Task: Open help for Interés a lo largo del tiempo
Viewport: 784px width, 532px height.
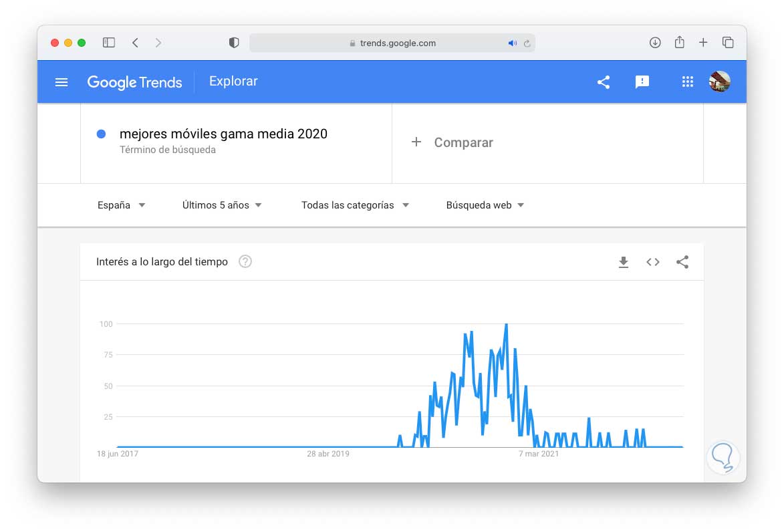Action: pos(245,262)
